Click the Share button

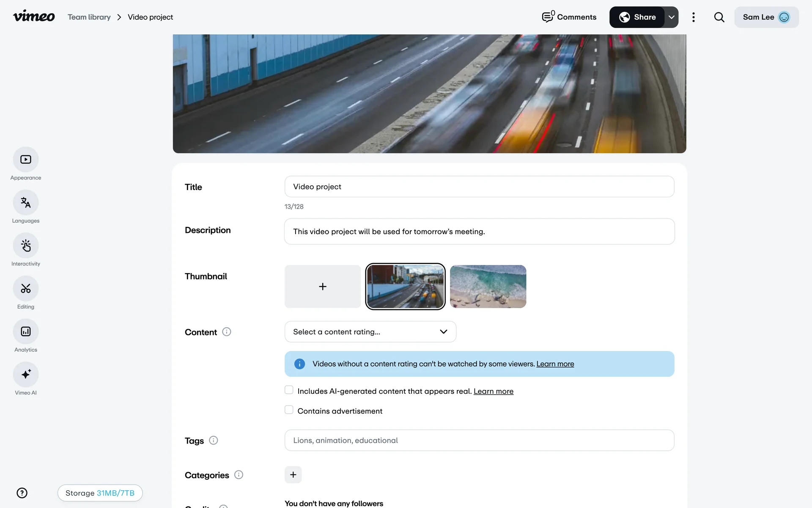click(637, 17)
